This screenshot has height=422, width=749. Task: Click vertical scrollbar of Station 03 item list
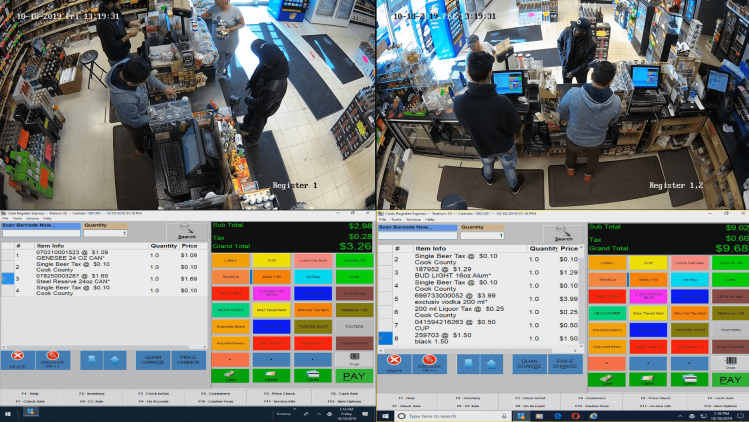581,297
